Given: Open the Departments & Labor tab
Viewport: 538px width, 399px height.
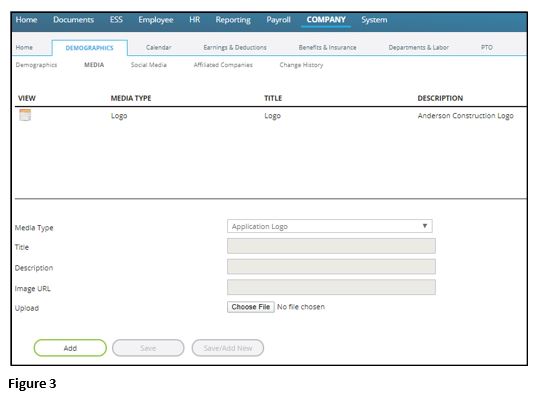Looking at the screenshot, I should 419,47.
